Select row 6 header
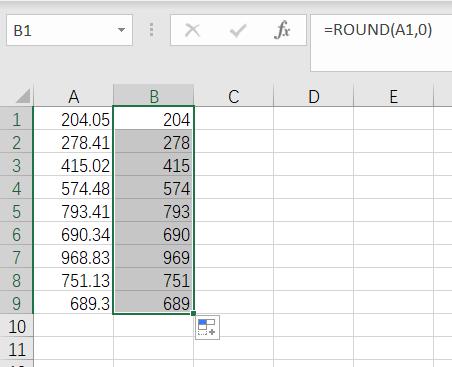The image size is (452, 367). coord(16,234)
